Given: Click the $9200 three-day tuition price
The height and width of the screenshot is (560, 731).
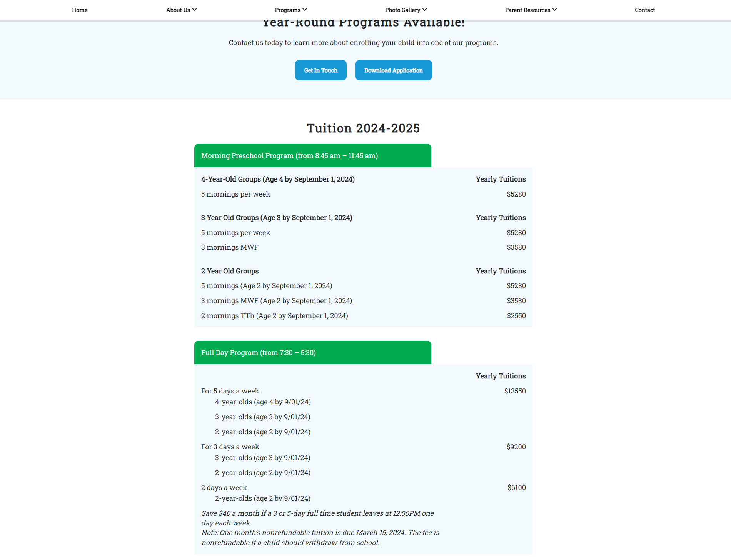Looking at the screenshot, I should 516,447.
